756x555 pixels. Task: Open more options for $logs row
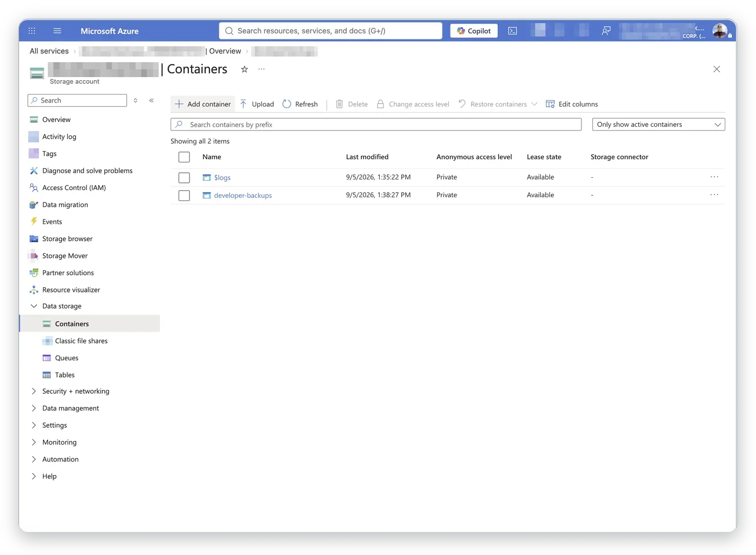tap(714, 177)
